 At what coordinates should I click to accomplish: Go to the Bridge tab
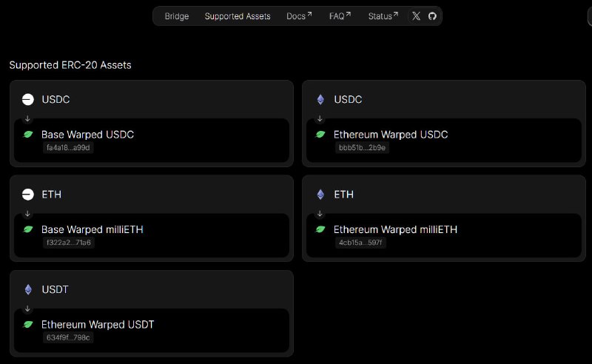(x=177, y=16)
